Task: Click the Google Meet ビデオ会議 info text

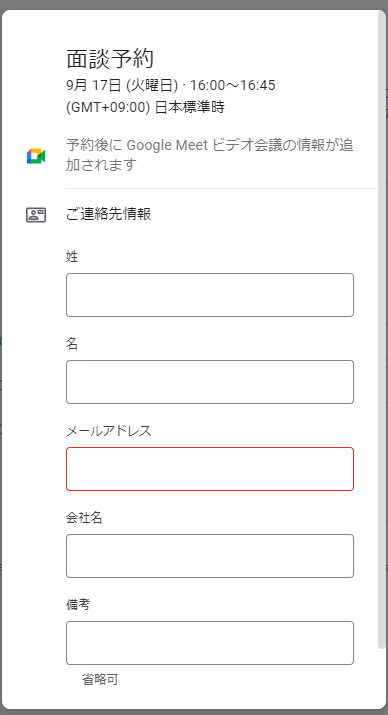Action: tap(210, 155)
